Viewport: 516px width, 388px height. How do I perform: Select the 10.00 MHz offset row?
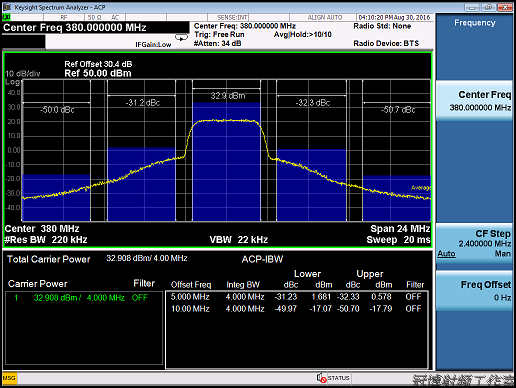[x=297, y=309]
